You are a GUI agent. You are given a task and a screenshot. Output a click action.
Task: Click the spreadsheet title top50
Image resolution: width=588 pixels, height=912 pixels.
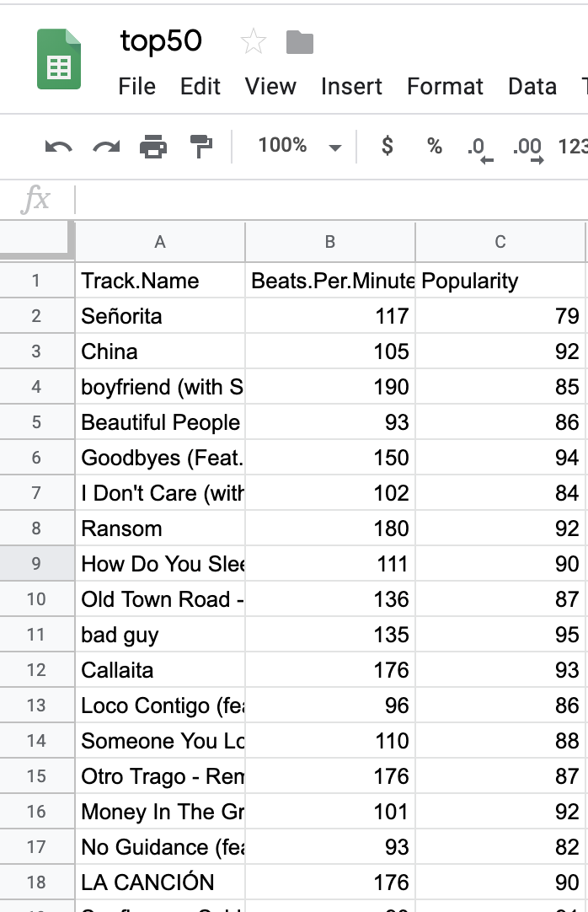coord(161,40)
